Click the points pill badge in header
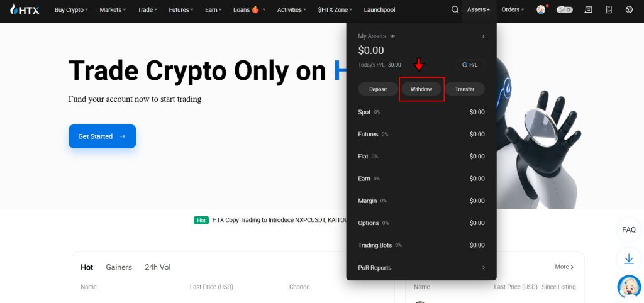This screenshot has width=644, height=303. click(x=564, y=9)
